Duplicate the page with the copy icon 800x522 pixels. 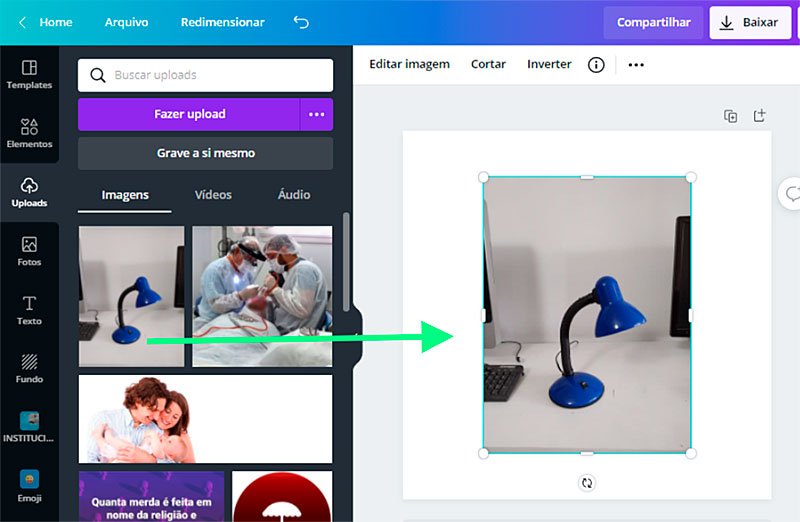(x=731, y=116)
